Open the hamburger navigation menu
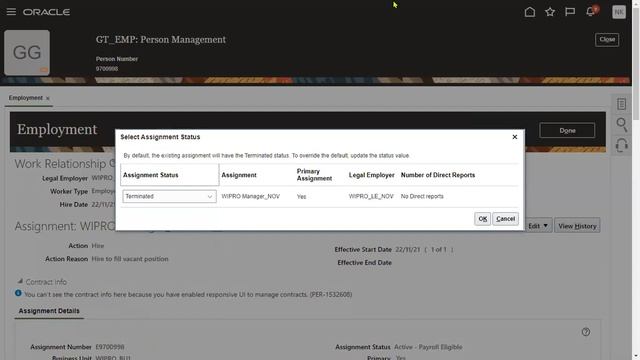640x360 pixels. point(11,12)
